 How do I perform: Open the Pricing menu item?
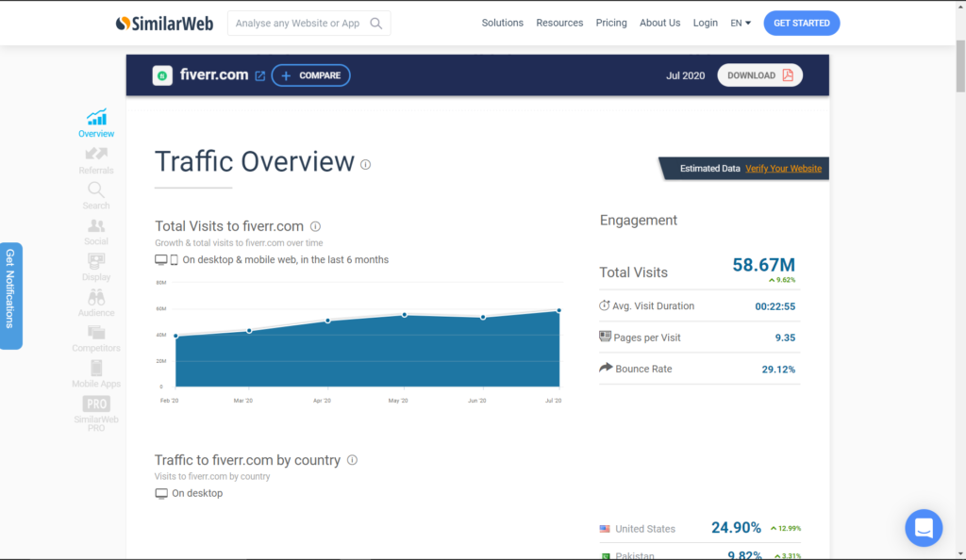(611, 24)
